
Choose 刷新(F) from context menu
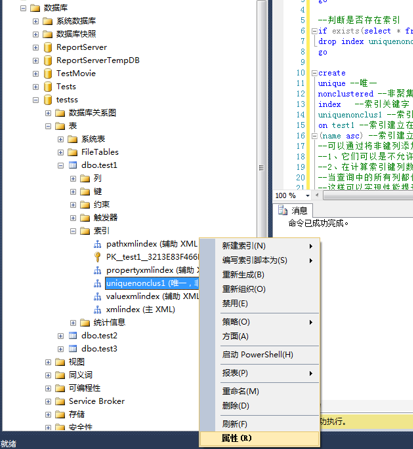point(268,424)
